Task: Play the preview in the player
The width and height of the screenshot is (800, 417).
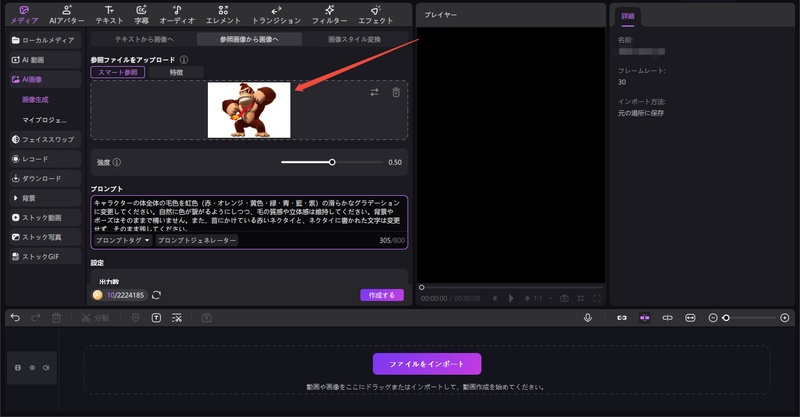Action: tap(511, 298)
